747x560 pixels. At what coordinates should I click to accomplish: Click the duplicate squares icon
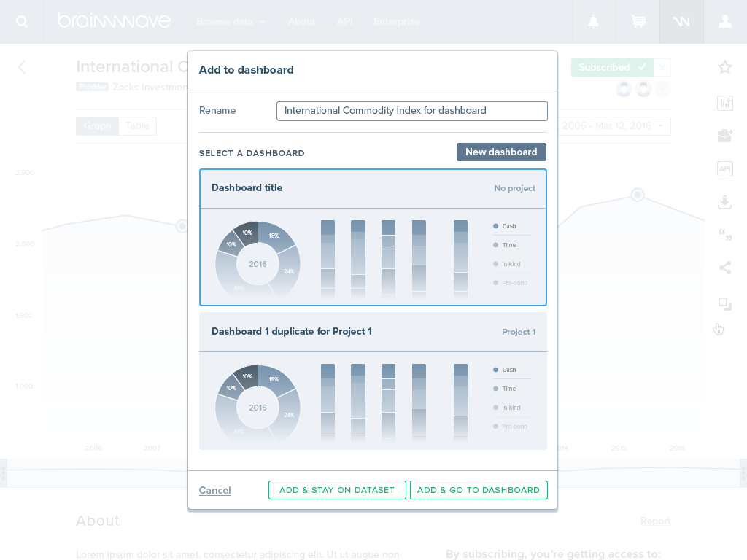pyautogui.click(x=724, y=303)
